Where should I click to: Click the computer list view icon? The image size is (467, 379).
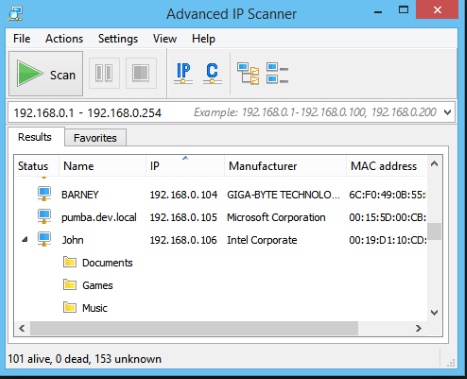[277, 73]
